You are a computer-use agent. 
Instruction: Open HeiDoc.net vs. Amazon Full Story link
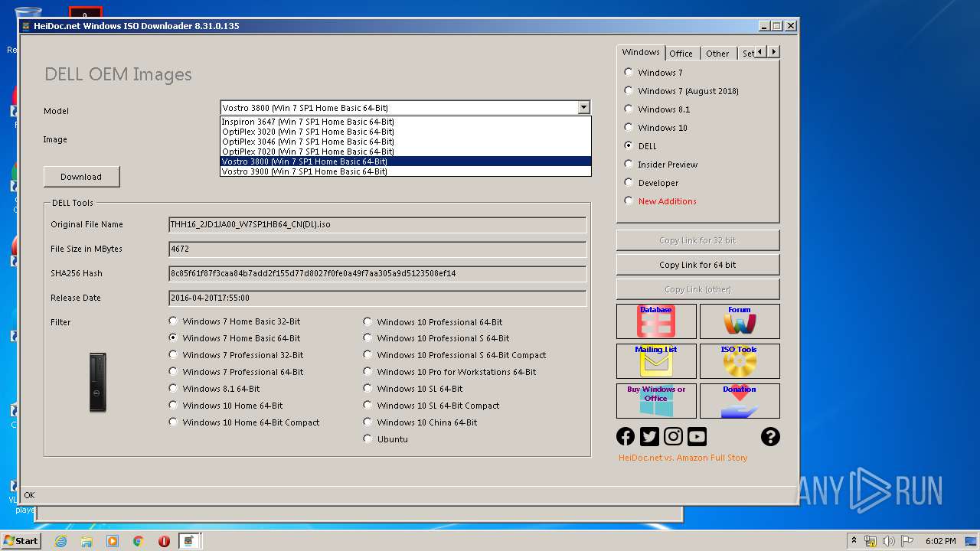pos(683,458)
